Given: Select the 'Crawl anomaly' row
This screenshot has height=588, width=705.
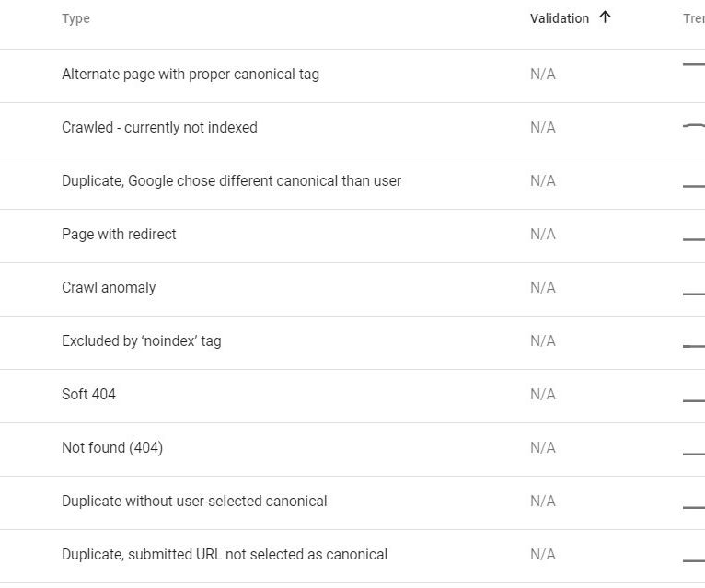Looking at the screenshot, I should point(109,288).
